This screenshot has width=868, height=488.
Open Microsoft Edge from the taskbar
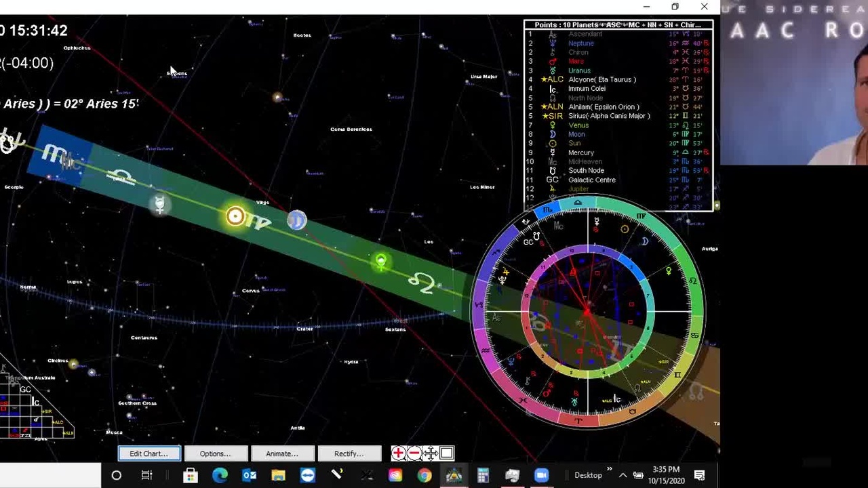tap(220, 475)
